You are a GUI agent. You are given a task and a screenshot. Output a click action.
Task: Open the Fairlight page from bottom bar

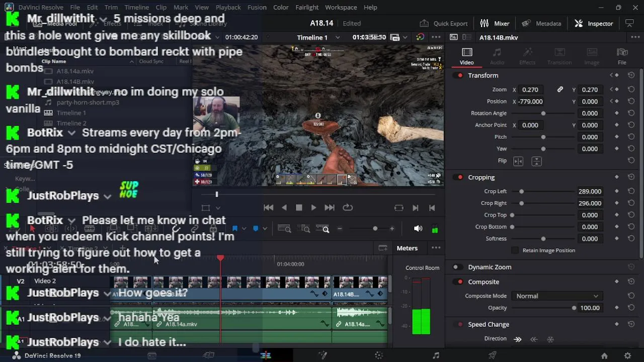[x=436, y=355]
